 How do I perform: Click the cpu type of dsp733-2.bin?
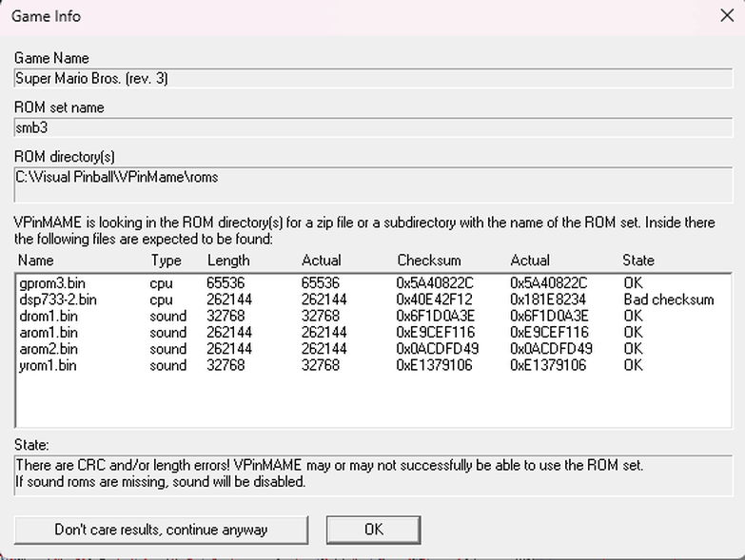161,299
